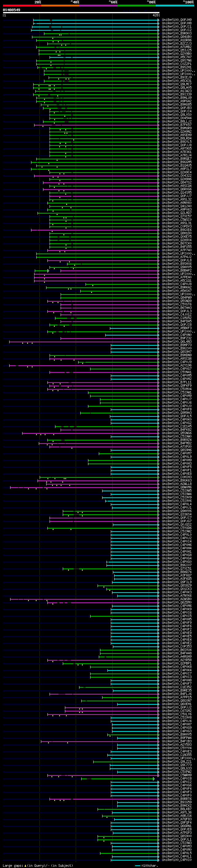197x868 pixels.
Task: Click the cyan alignment bar for UniRef100_A5C7A7
Action: (x=104, y=57)
